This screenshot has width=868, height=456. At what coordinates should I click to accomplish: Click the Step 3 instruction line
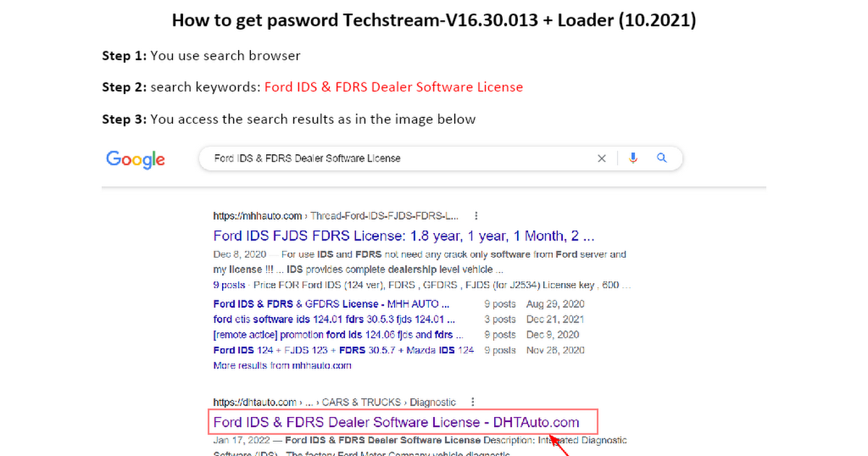[x=289, y=119]
